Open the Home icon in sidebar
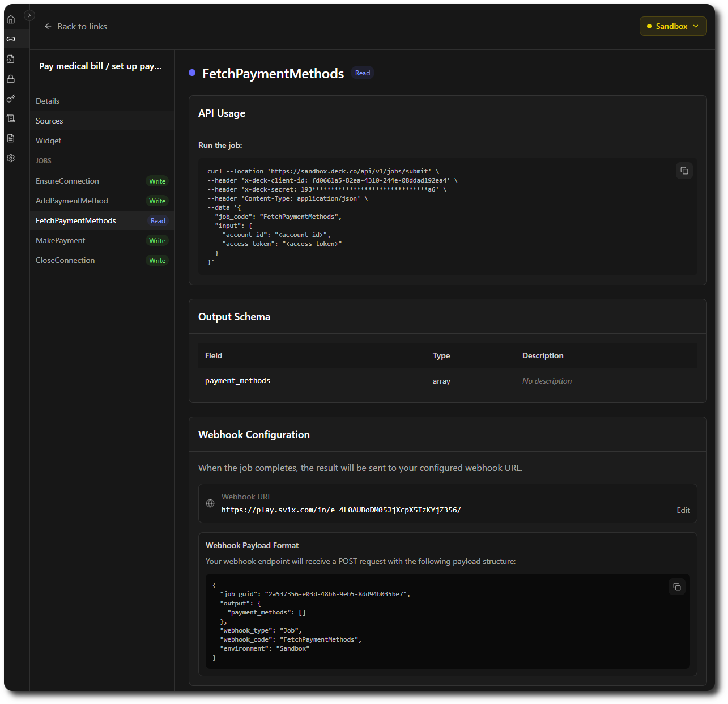 pyautogui.click(x=11, y=19)
